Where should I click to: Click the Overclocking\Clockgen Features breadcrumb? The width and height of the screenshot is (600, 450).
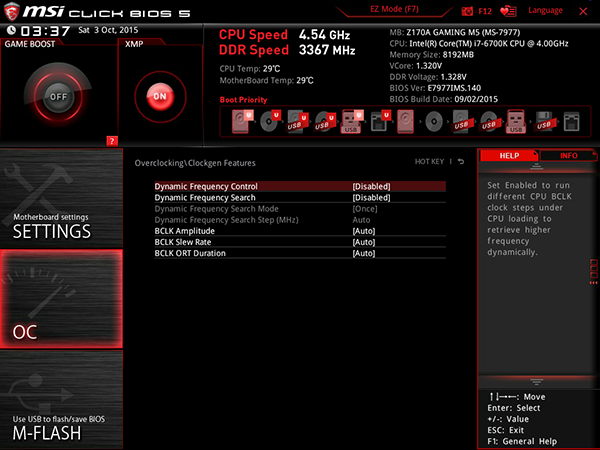click(195, 163)
